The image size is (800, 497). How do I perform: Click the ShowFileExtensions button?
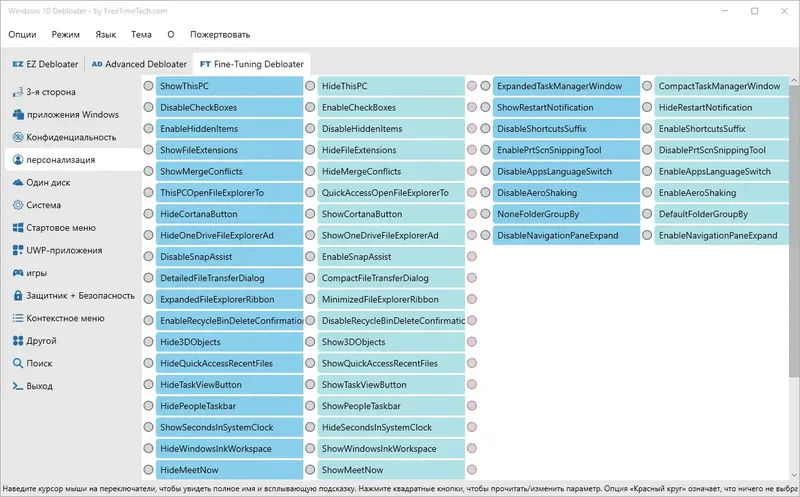[x=230, y=151]
